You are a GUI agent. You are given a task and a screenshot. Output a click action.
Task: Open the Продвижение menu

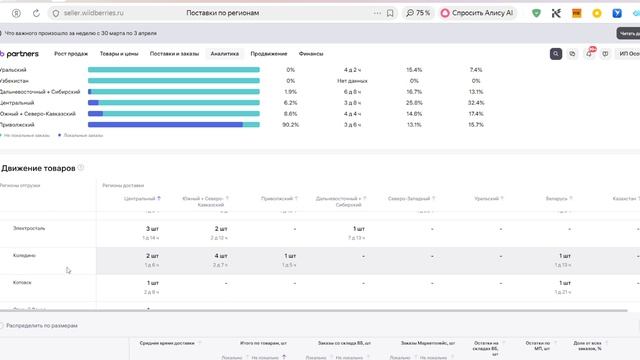pos(269,53)
